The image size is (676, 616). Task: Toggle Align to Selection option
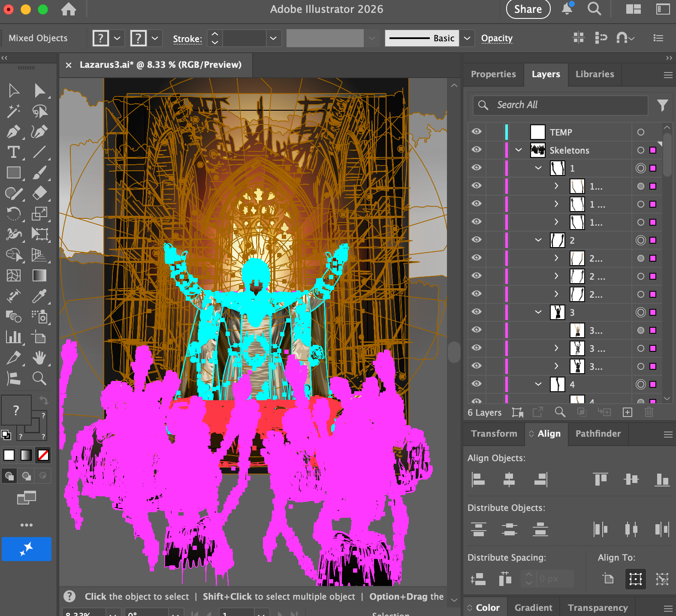click(x=635, y=579)
